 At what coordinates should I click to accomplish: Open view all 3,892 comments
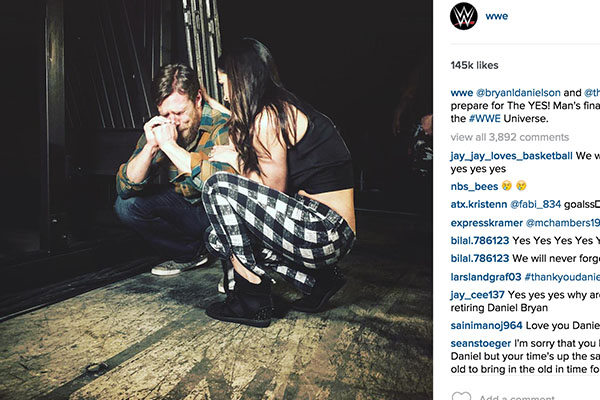[510, 137]
